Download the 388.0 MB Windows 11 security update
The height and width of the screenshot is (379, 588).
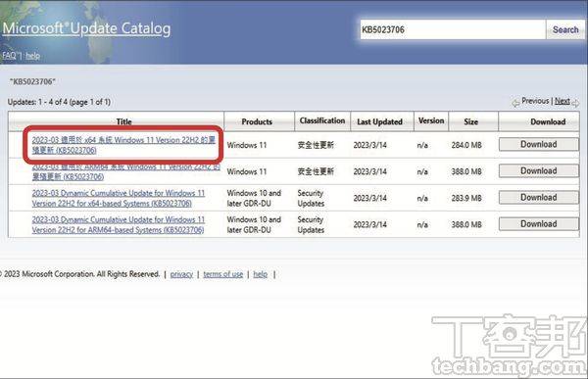click(538, 171)
